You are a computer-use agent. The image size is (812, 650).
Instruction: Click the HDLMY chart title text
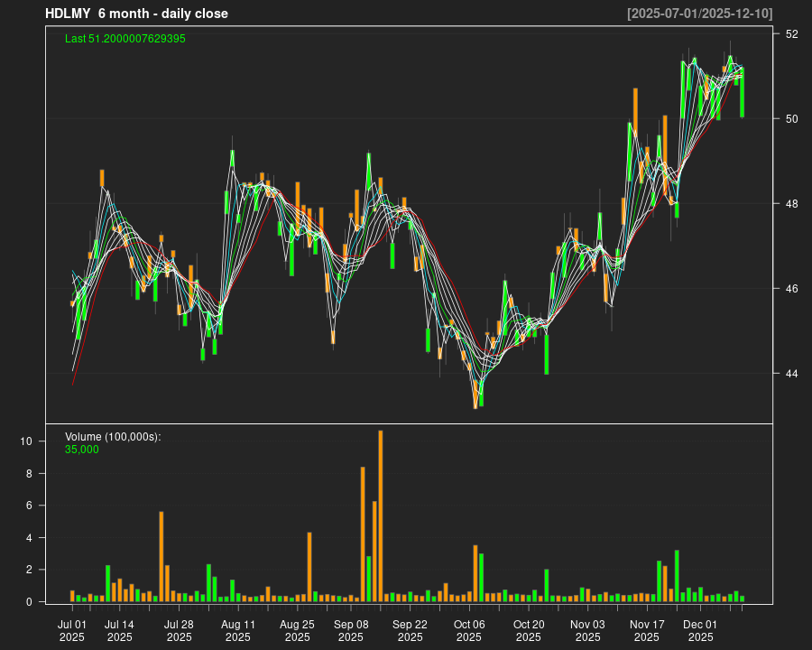(x=136, y=14)
